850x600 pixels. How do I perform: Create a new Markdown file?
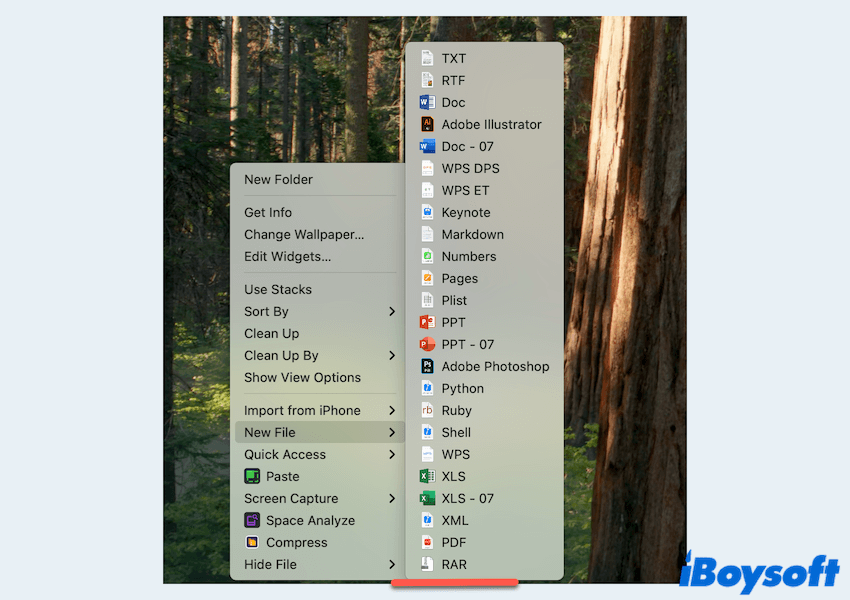click(x=472, y=235)
